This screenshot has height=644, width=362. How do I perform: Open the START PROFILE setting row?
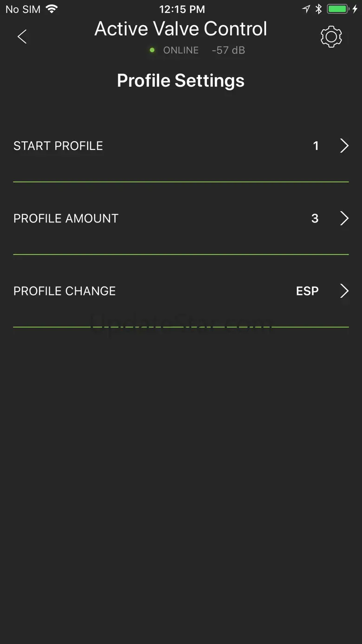58,146
